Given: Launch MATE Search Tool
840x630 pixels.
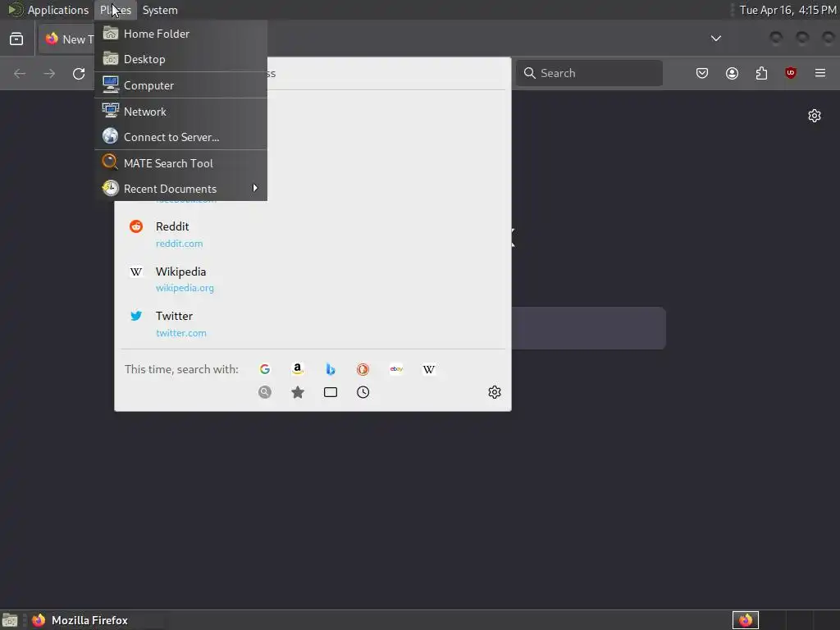Looking at the screenshot, I should point(180,163).
